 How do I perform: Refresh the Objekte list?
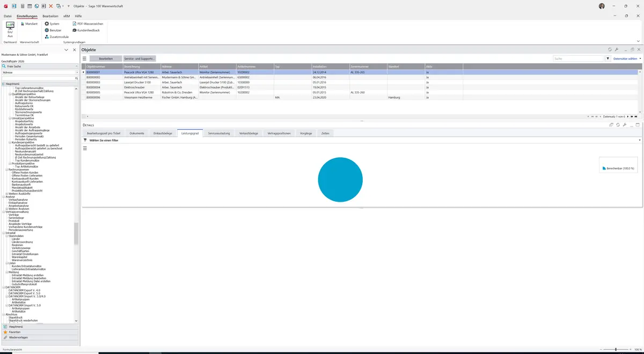coord(610,49)
